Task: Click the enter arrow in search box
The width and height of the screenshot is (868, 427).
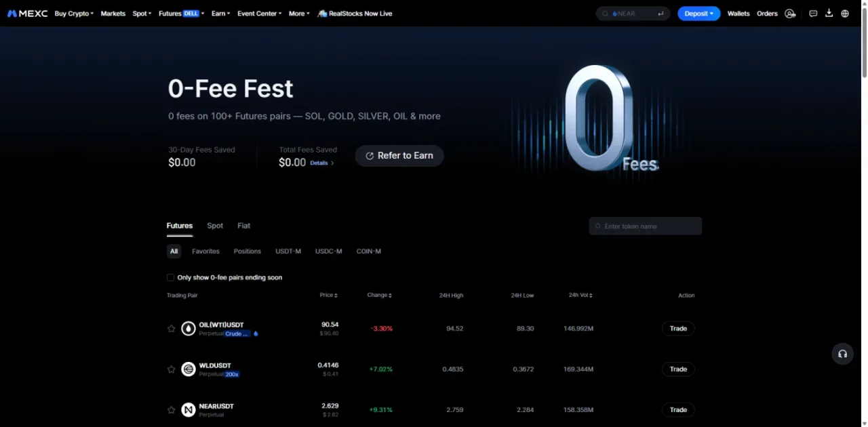Action: [x=660, y=14]
